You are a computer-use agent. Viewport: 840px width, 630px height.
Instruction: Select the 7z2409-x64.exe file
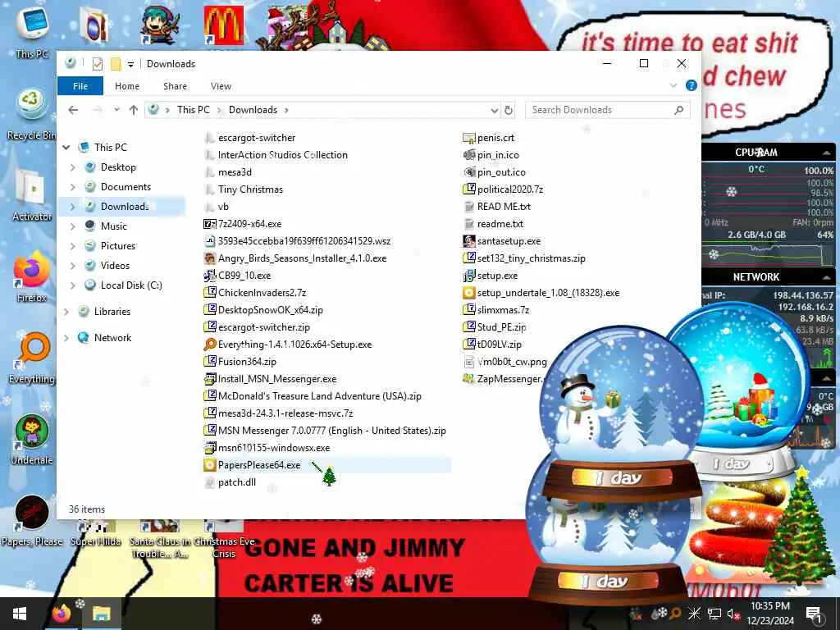[242, 224]
